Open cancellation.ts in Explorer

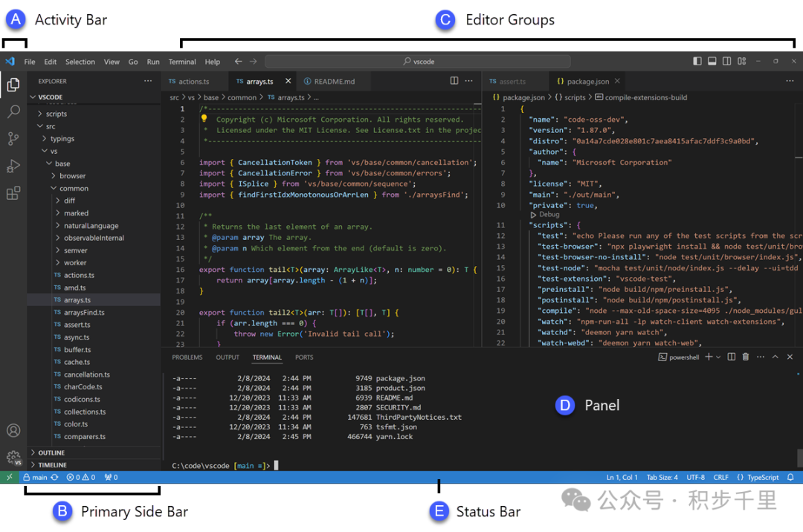click(94, 374)
